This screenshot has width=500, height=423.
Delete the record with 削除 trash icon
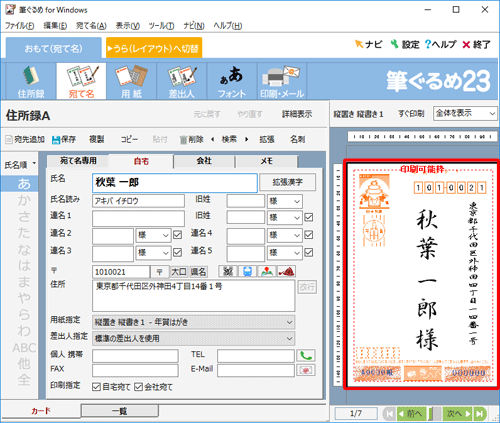tap(192, 139)
